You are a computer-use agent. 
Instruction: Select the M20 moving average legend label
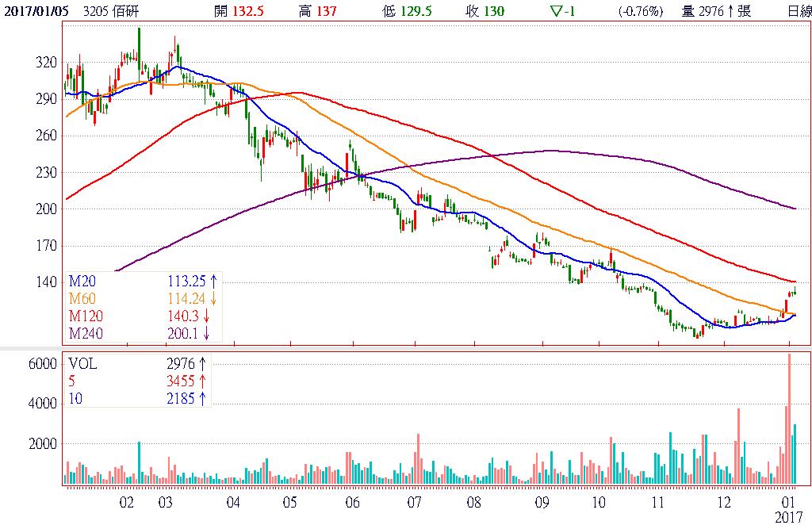pos(82,281)
